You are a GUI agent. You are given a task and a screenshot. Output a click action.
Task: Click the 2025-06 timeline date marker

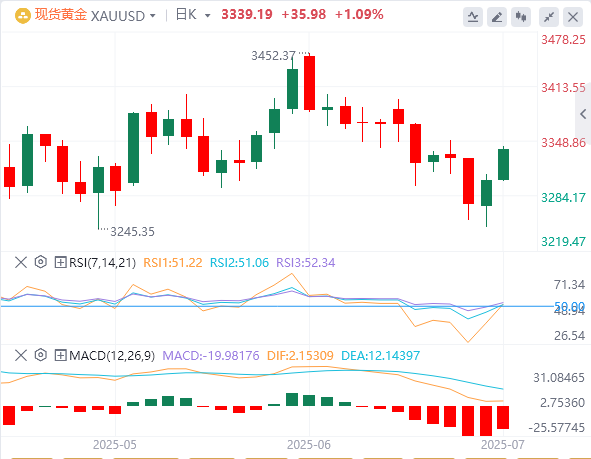click(x=309, y=445)
